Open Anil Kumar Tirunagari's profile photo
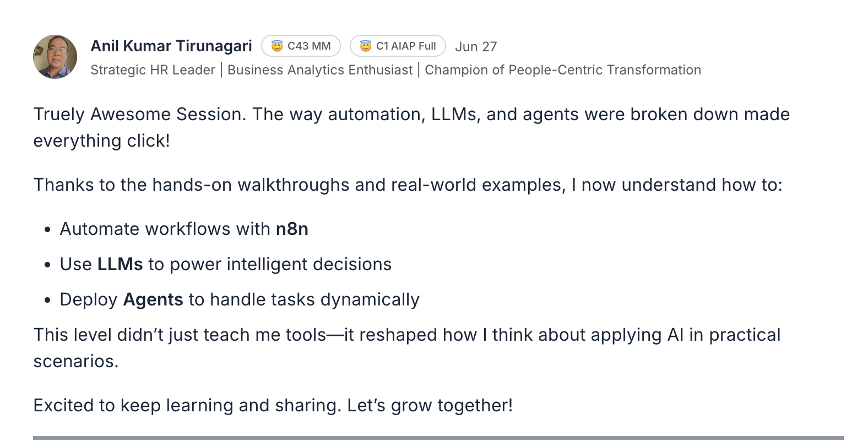Image resolution: width=868 pixels, height=440 pixels. (x=55, y=57)
